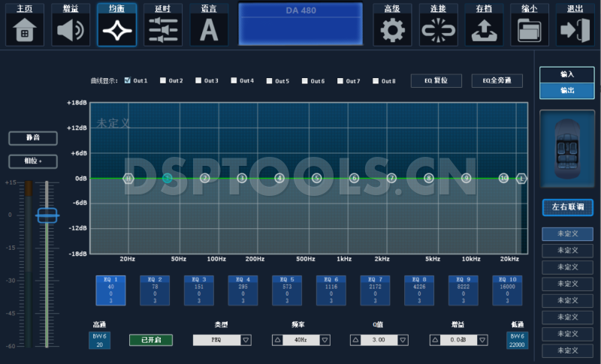Click the 相位+ phase button
This screenshot has height=364, width=601.
click(33, 161)
